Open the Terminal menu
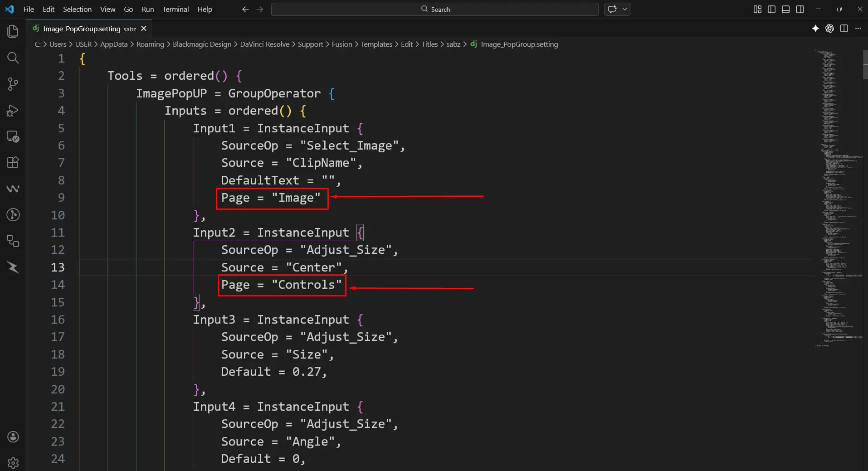 point(176,9)
